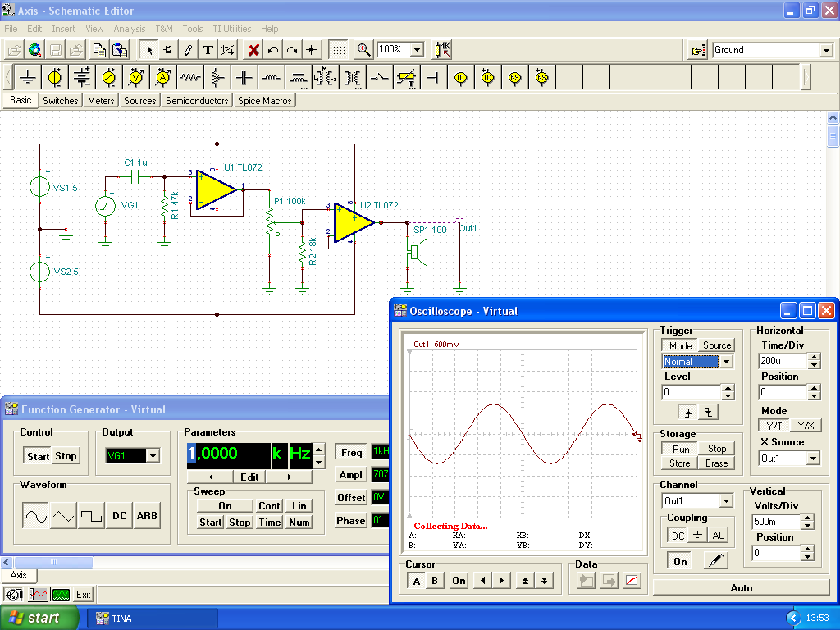Select the Switch component icon

pos(379,78)
